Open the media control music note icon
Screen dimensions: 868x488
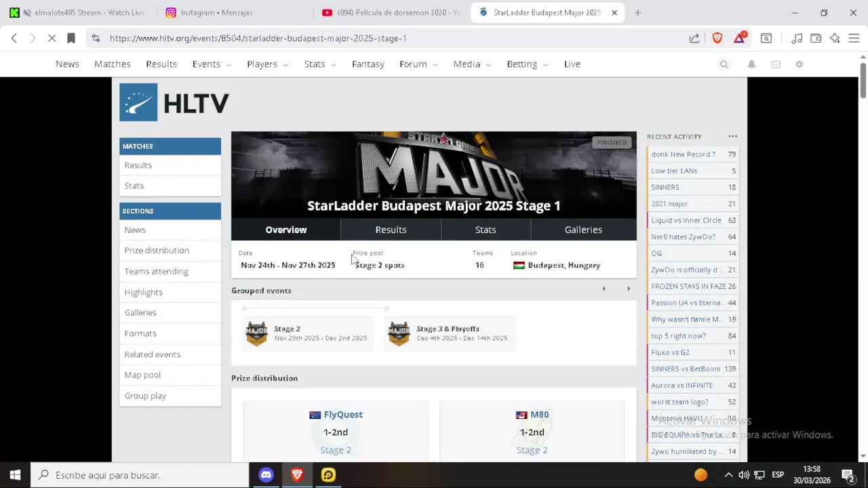tap(797, 38)
